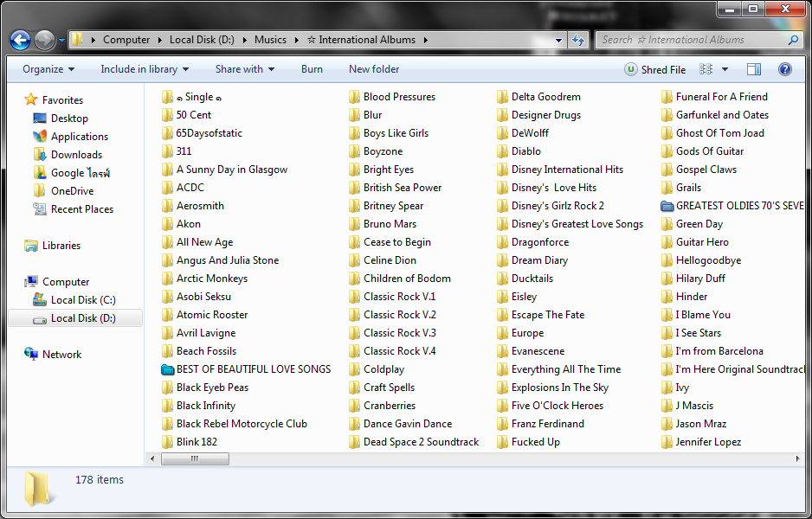Select Local Disk (D:) in navigation pane

tap(75, 318)
